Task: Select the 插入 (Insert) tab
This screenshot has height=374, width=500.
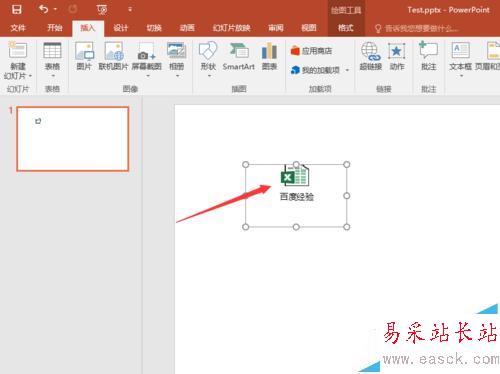Action: coord(88,28)
